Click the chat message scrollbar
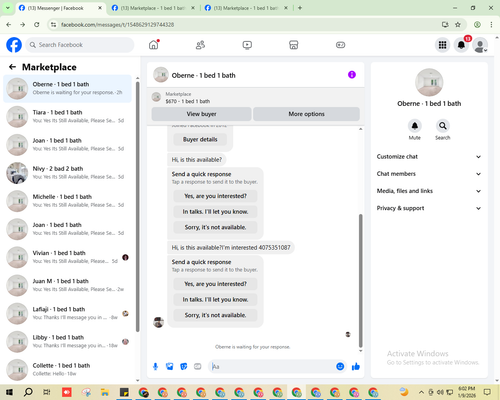500x400 pixels. pos(360,281)
